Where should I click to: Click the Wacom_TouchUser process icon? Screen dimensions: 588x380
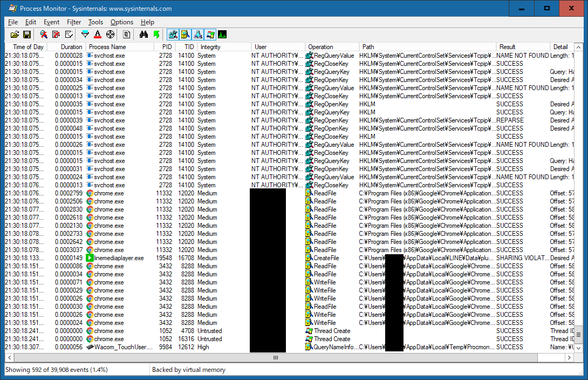pos(90,347)
